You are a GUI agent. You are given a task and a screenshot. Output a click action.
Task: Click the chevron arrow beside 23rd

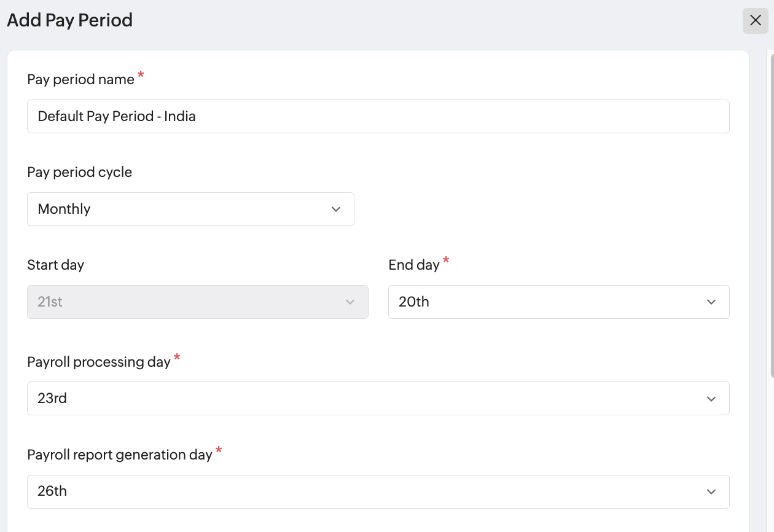coord(711,399)
